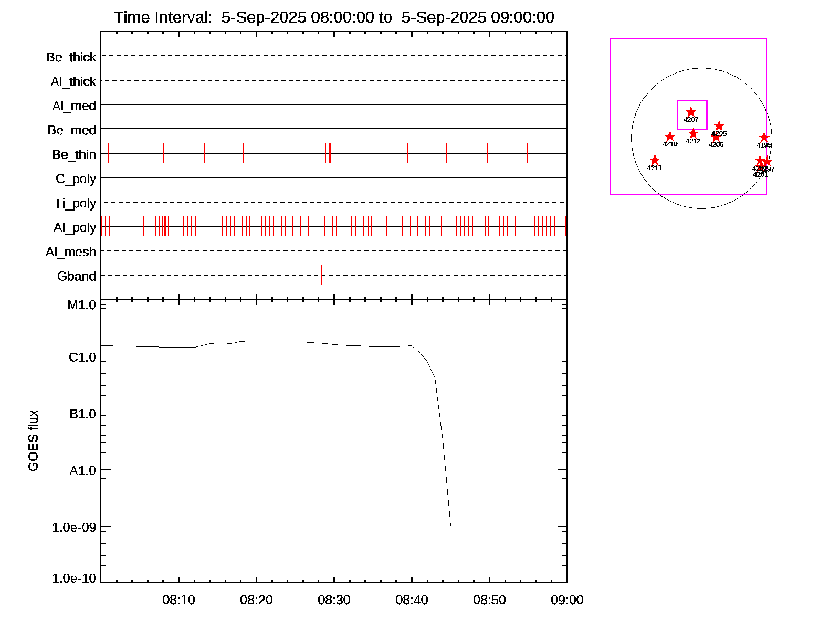This screenshot has height=630, width=840.
Task: Click the star marker for region 4207
Action: (x=691, y=112)
